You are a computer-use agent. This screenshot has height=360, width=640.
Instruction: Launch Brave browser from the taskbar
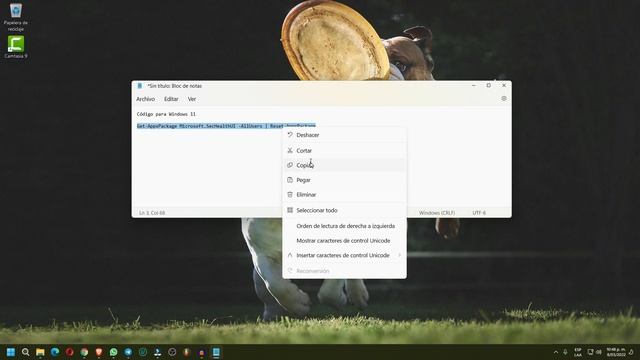(x=99, y=352)
